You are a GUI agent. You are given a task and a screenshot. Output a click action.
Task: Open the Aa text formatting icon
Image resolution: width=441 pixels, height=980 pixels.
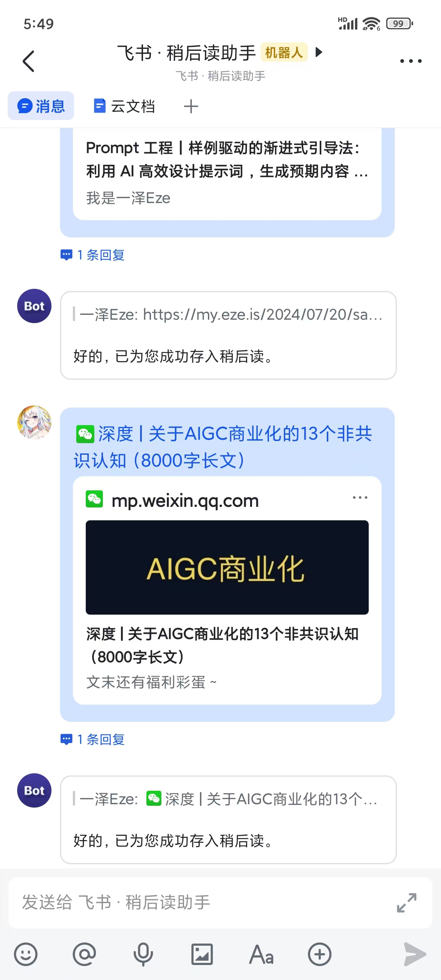coord(261,954)
